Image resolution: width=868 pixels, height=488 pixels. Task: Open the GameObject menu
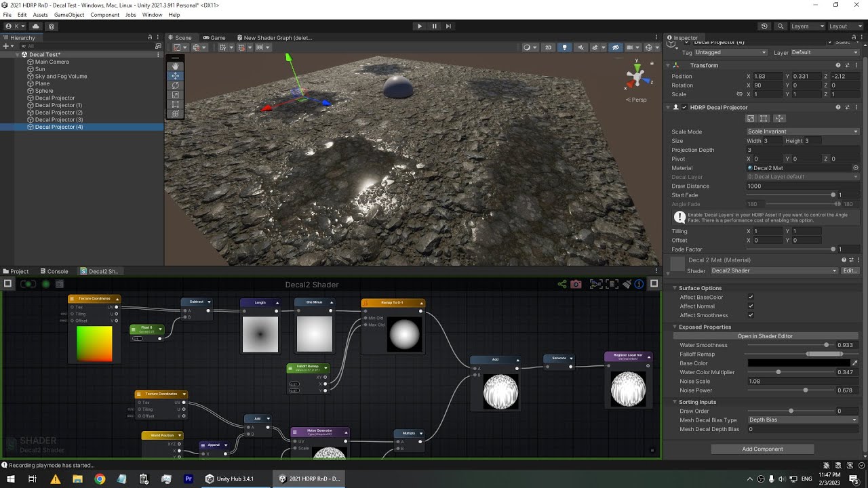tap(69, 15)
